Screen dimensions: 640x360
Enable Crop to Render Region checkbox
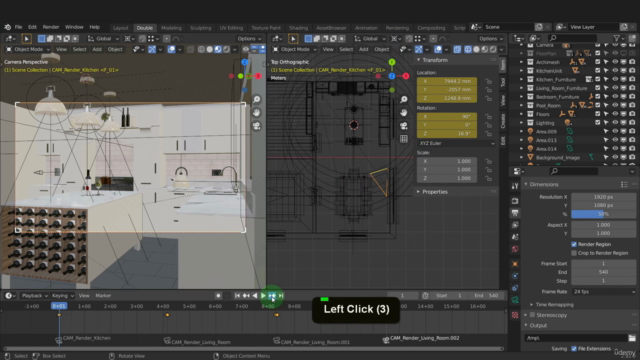tap(574, 253)
